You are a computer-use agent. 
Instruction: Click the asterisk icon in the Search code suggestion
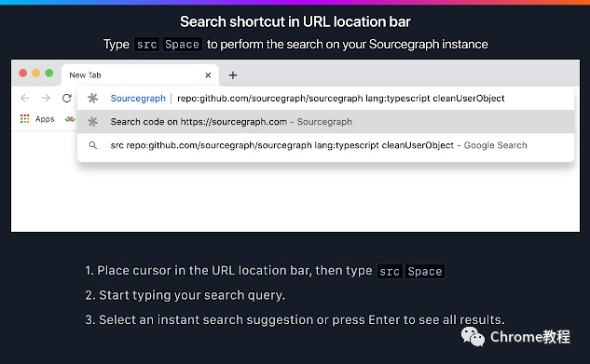tap(93, 122)
